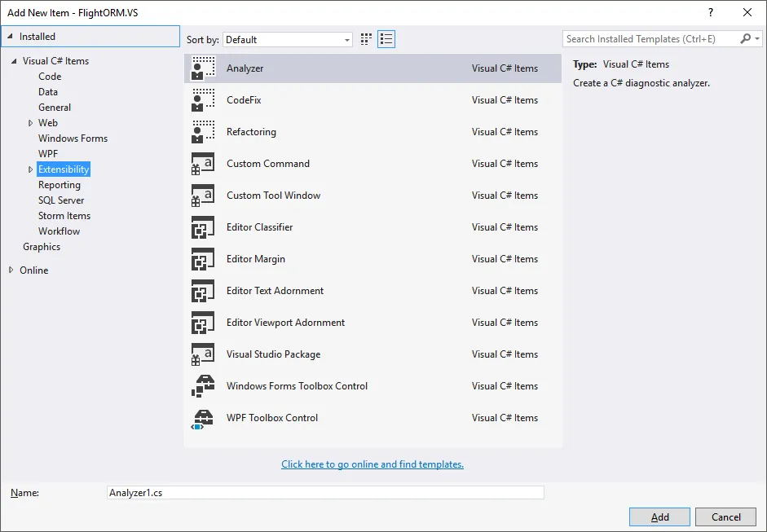Select the Editor Text Adornment icon
The height and width of the screenshot is (532, 767).
203,291
